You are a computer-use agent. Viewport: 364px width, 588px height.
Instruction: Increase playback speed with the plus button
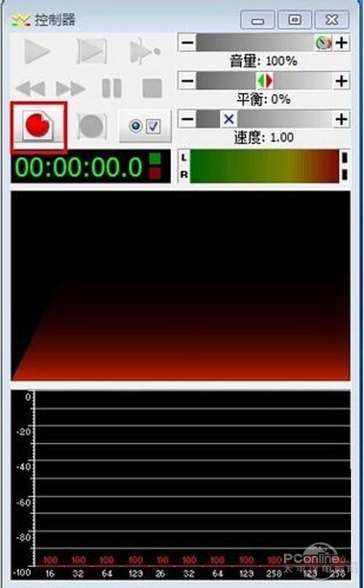pos(341,119)
